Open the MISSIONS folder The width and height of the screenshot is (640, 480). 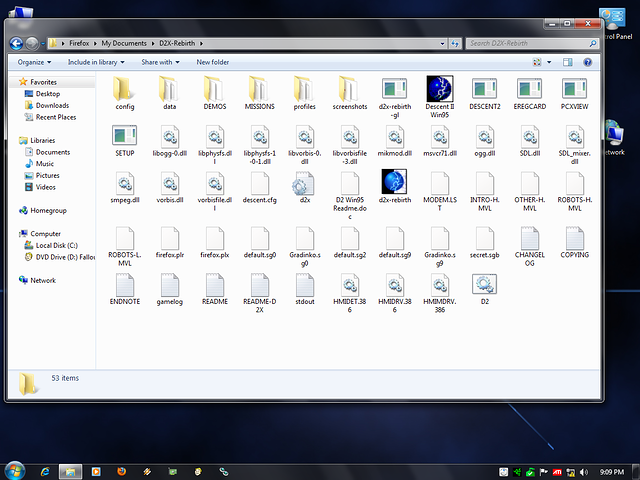(x=259, y=89)
